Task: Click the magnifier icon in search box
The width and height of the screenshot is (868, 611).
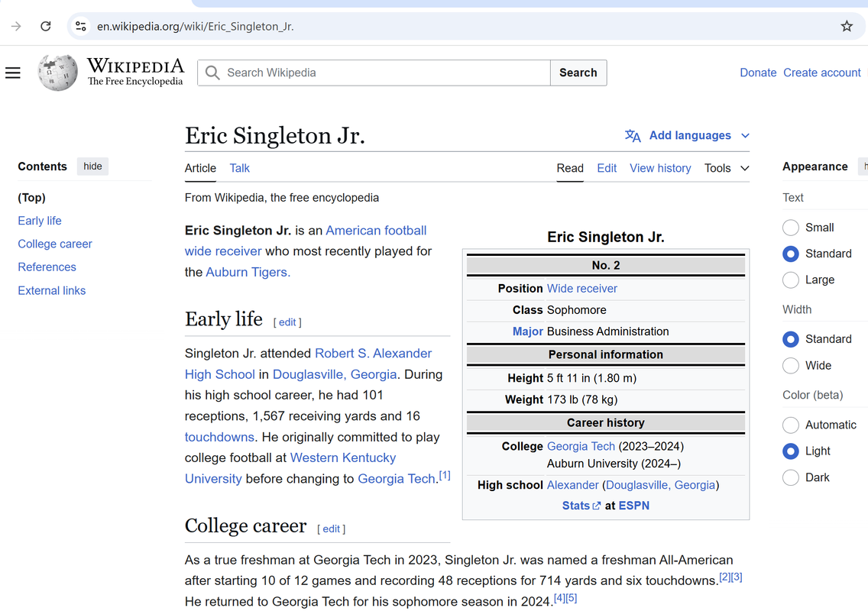Action: tap(212, 73)
